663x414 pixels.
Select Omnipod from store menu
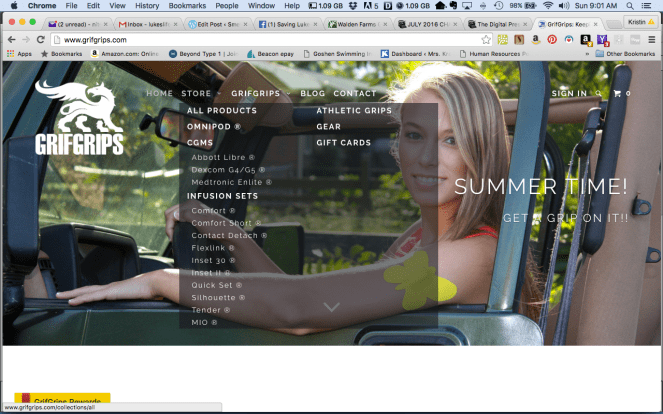click(x=214, y=127)
